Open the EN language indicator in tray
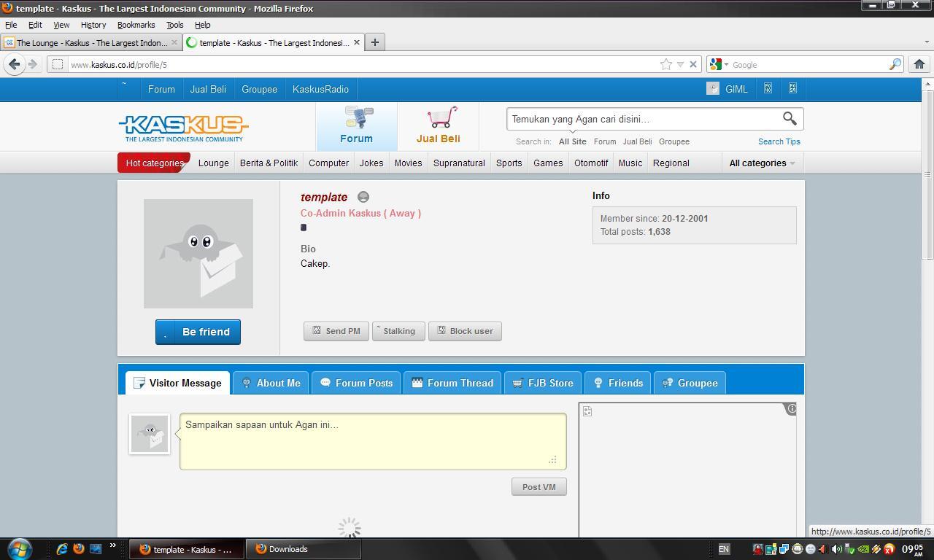Image resolution: width=934 pixels, height=560 pixels. (x=724, y=549)
